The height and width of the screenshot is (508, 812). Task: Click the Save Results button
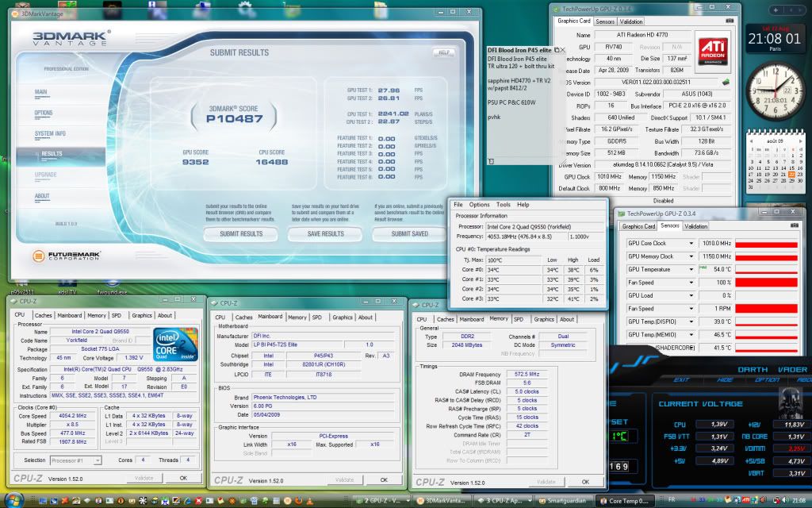(x=325, y=234)
